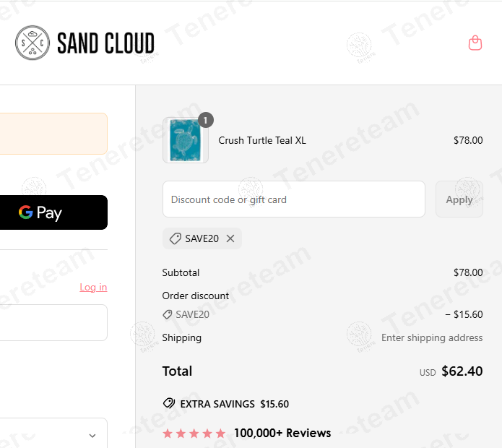Click the Extra Savings tag icon
The height and width of the screenshot is (448, 502).
coord(169,404)
